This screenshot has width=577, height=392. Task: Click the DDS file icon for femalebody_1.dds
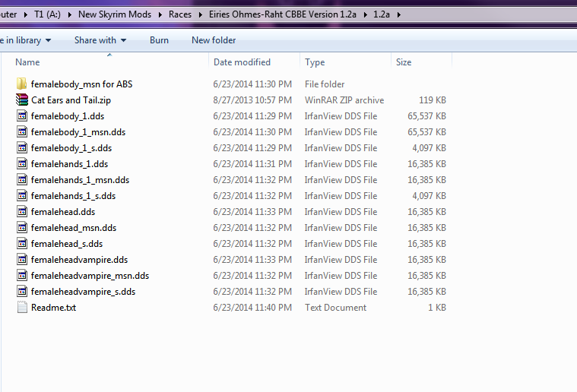coord(22,115)
